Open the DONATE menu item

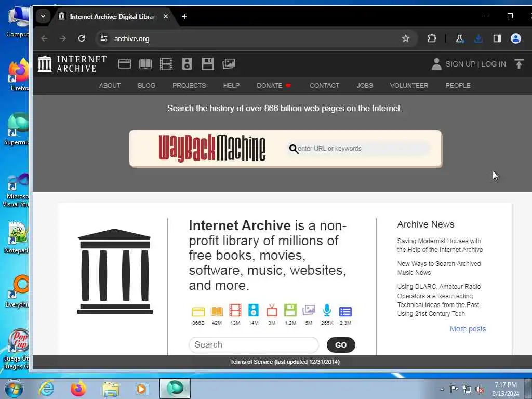pyautogui.click(x=274, y=86)
